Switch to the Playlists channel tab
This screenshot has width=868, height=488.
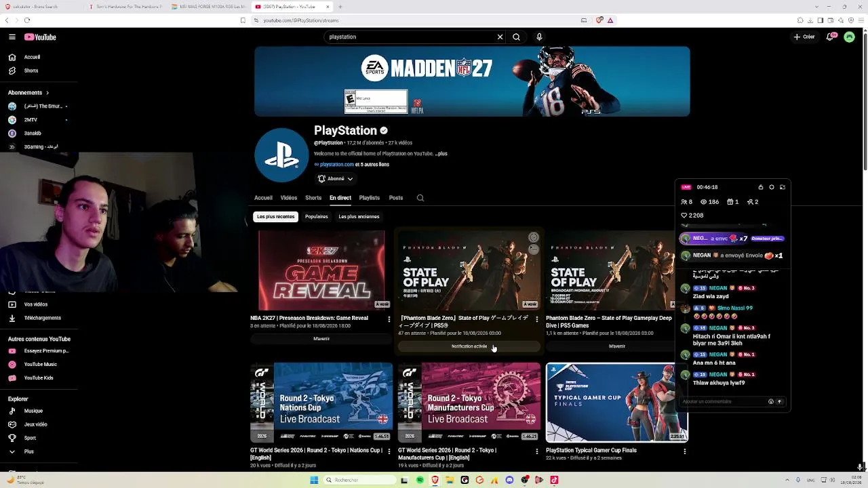370,198
